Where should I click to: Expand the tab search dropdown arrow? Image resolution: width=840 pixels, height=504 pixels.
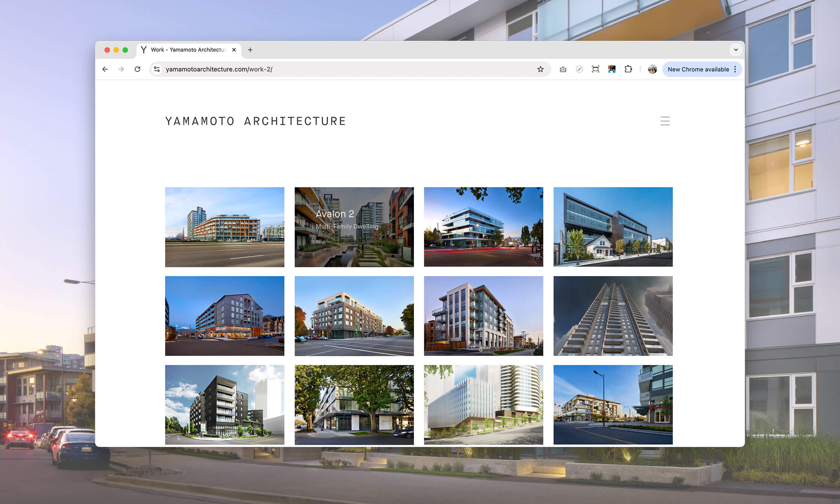click(x=736, y=49)
